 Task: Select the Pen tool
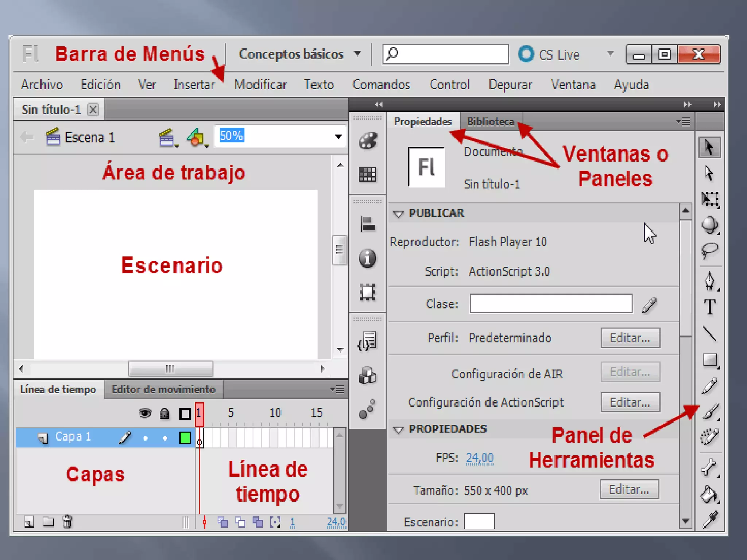coord(709,281)
